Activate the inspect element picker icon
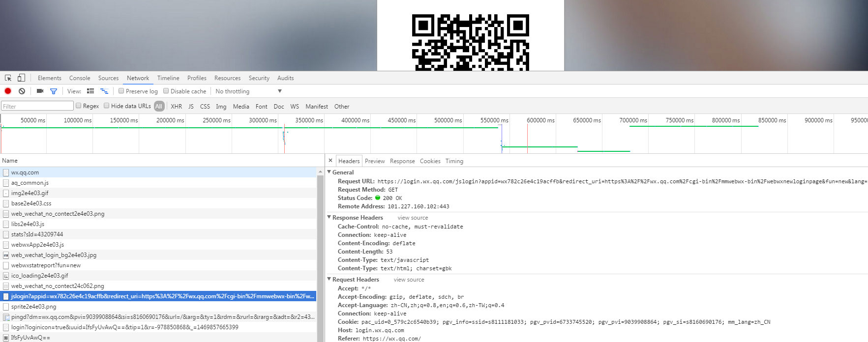 [x=8, y=78]
